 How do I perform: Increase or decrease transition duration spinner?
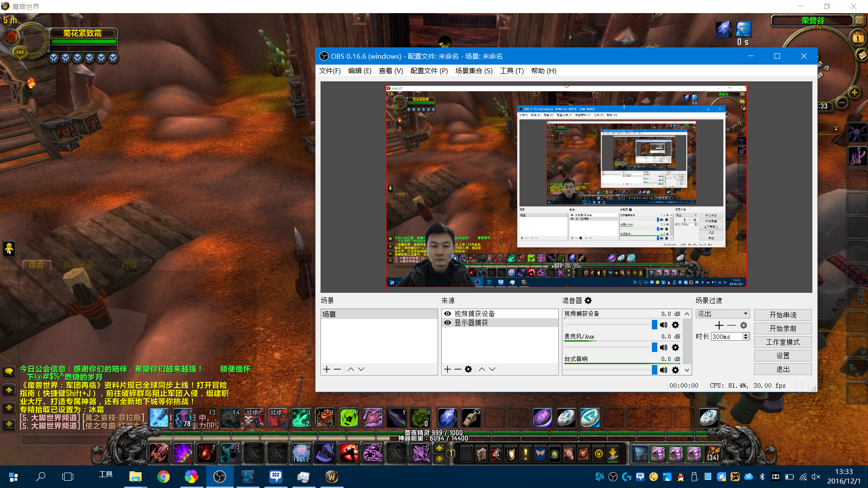coord(746,337)
